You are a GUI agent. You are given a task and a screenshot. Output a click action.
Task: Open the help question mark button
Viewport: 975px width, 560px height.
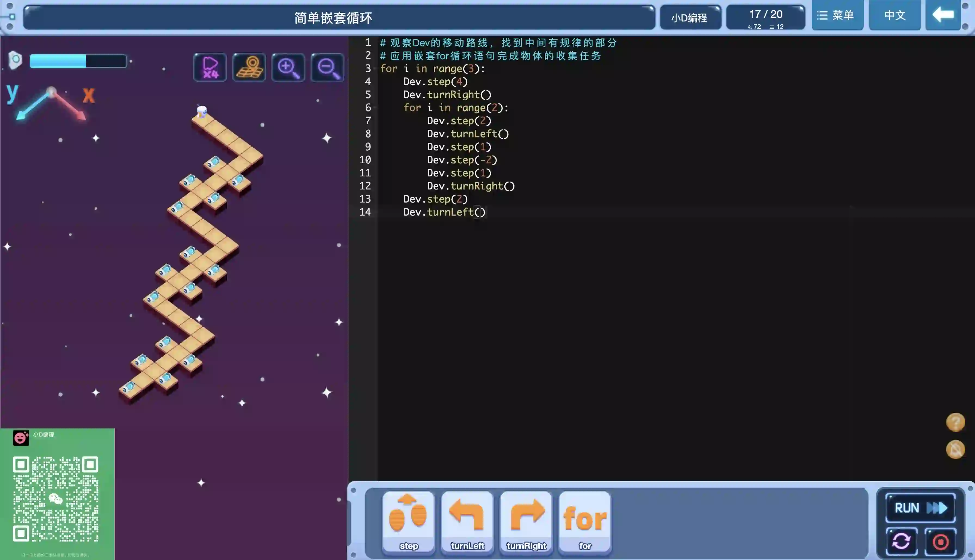coord(955,422)
